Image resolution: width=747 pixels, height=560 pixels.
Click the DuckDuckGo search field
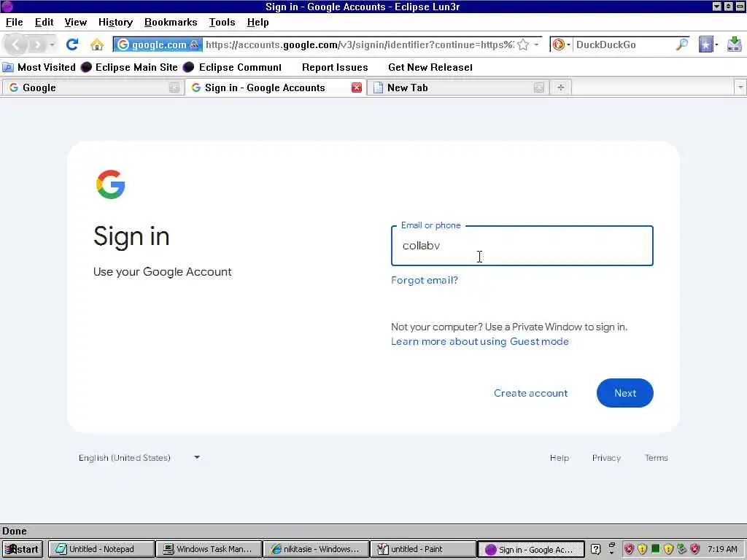click(623, 44)
